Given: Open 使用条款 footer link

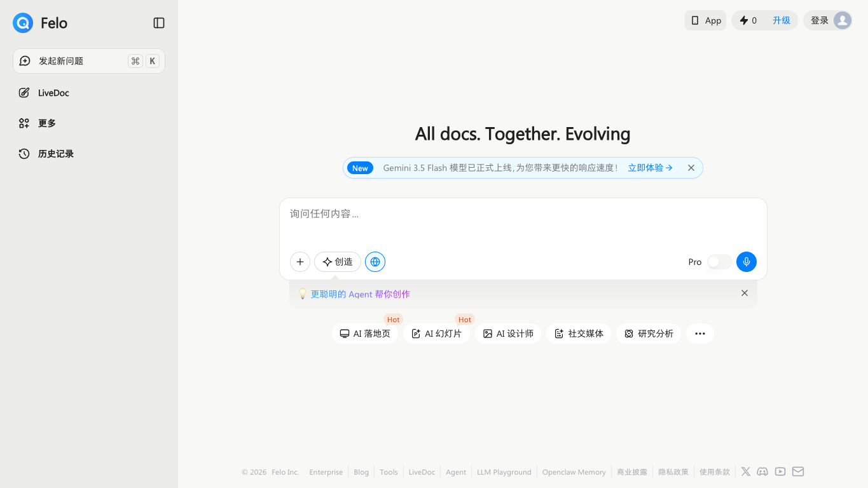Looking at the screenshot, I should [x=715, y=472].
